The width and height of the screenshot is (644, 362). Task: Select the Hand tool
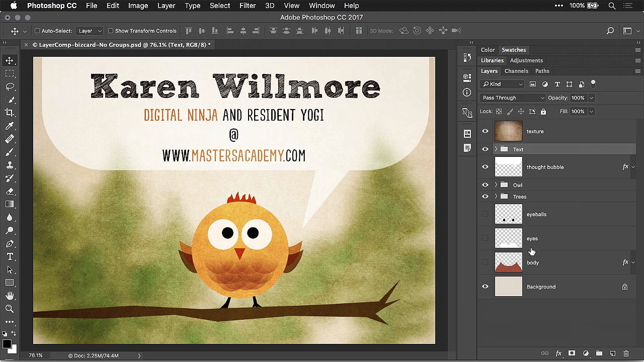pyautogui.click(x=10, y=296)
